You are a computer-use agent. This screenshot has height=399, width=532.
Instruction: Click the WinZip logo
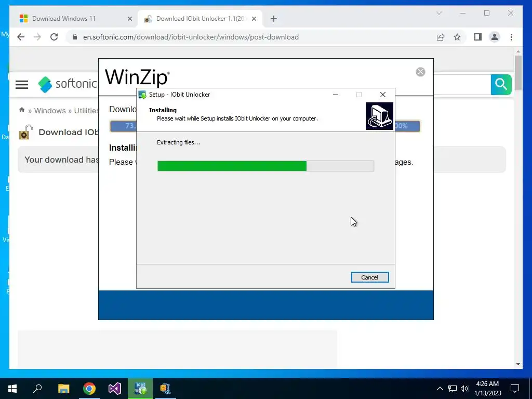point(137,77)
